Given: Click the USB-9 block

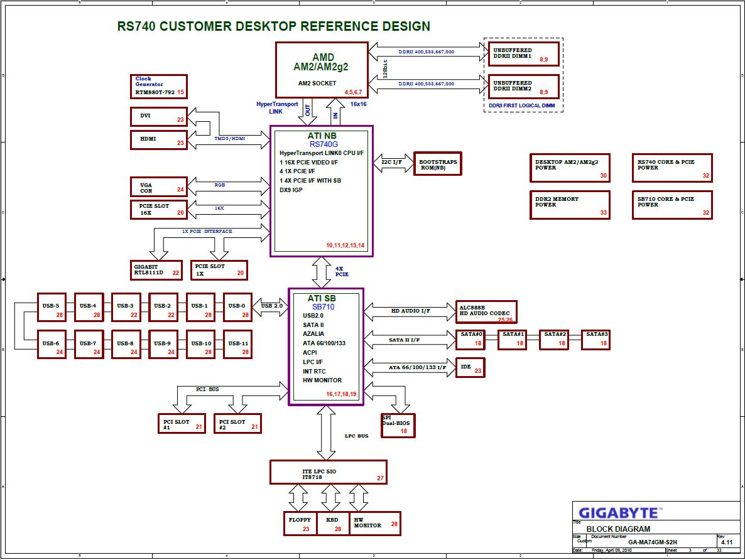Looking at the screenshot, I should (x=163, y=345).
